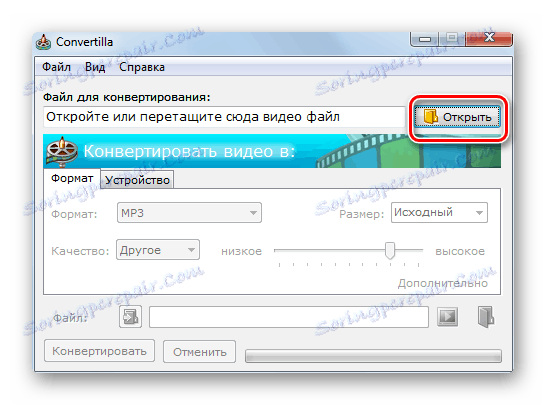Click the Открыть button with folder icon
This screenshot has height=406, width=547.
457,117
